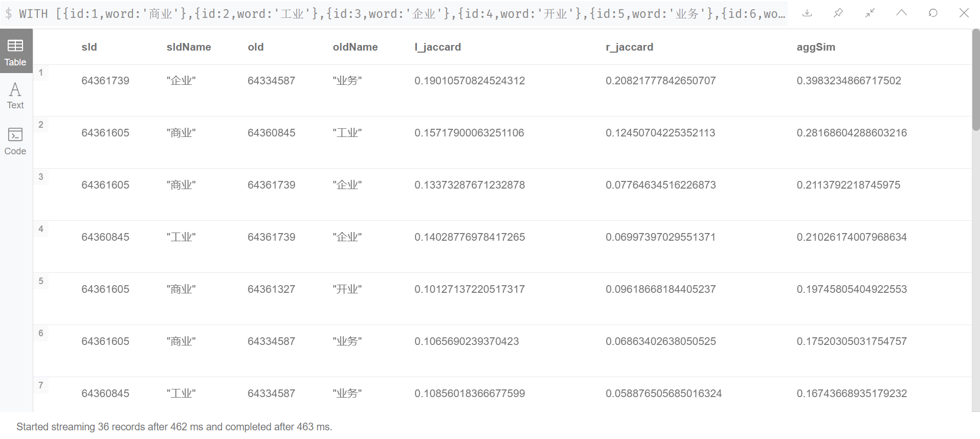Click aggSim value 0.21026174007968634
Image resolution: width=980 pixels, height=439 pixels.
click(x=852, y=237)
